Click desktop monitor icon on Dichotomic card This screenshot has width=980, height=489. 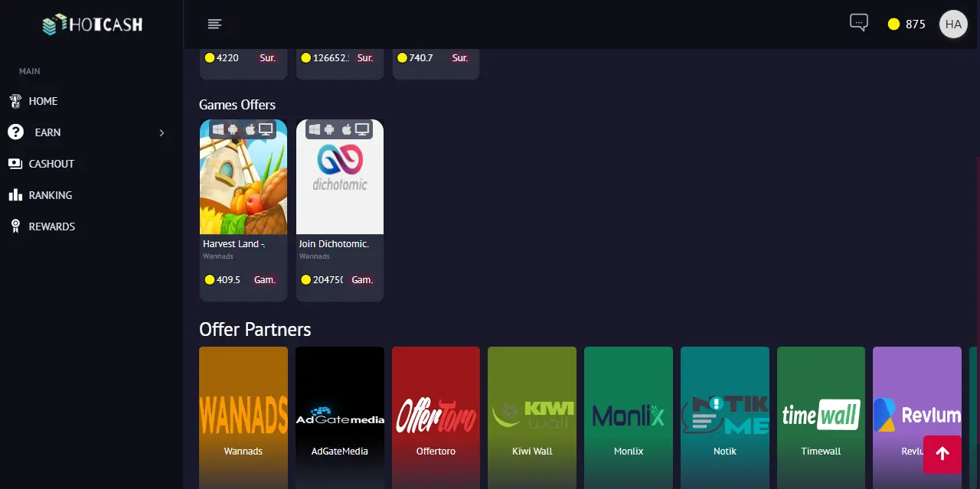(x=362, y=129)
